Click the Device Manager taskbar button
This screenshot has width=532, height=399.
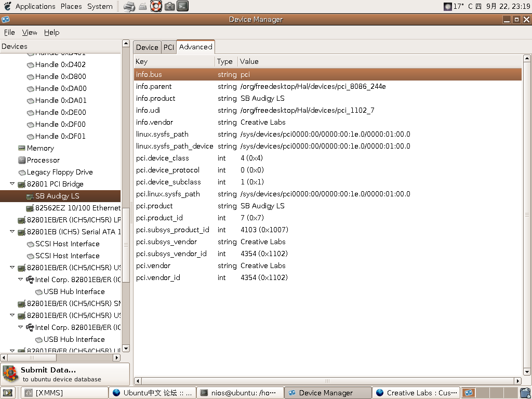[x=328, y=393]
